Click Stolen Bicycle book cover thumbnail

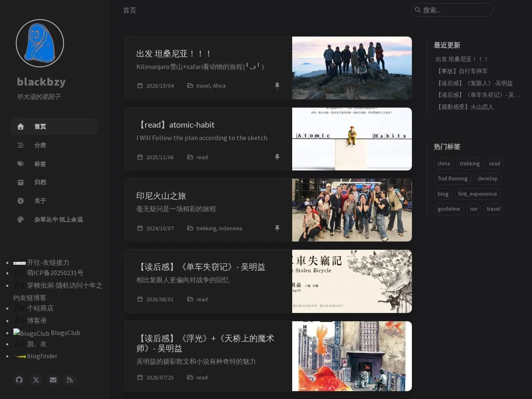(x=352, y=281)
